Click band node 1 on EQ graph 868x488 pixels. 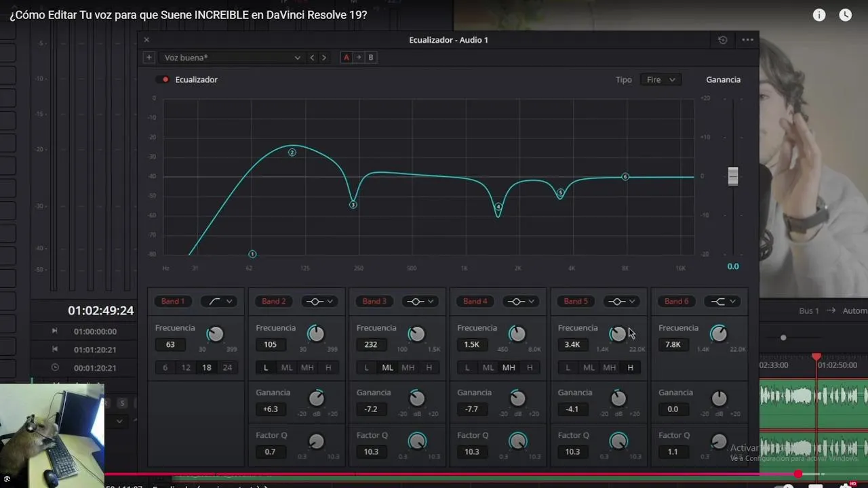pyautogui.click(x=252, y=254)
